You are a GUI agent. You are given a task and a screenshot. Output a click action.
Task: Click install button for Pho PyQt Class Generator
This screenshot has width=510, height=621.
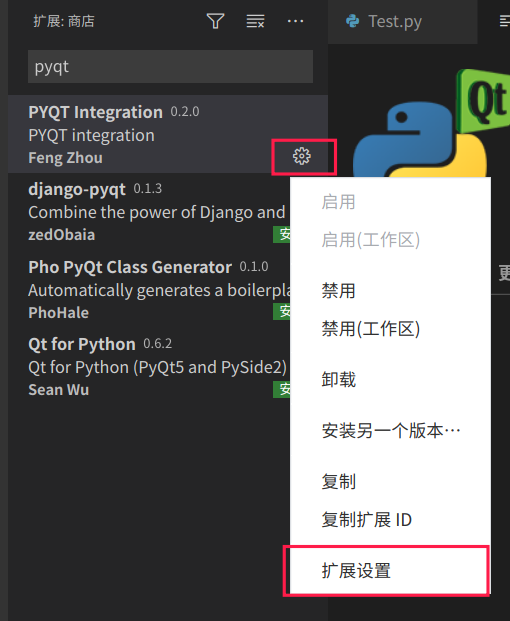pyautogui.click(x=282, y=312)
